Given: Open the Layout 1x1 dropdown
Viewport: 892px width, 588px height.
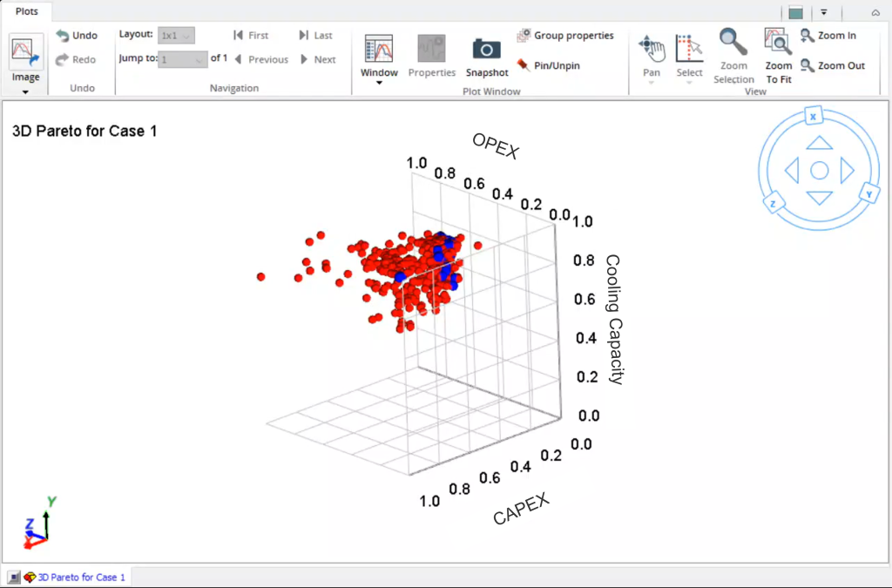Looking at the screenshot, I should pos(177,36).
